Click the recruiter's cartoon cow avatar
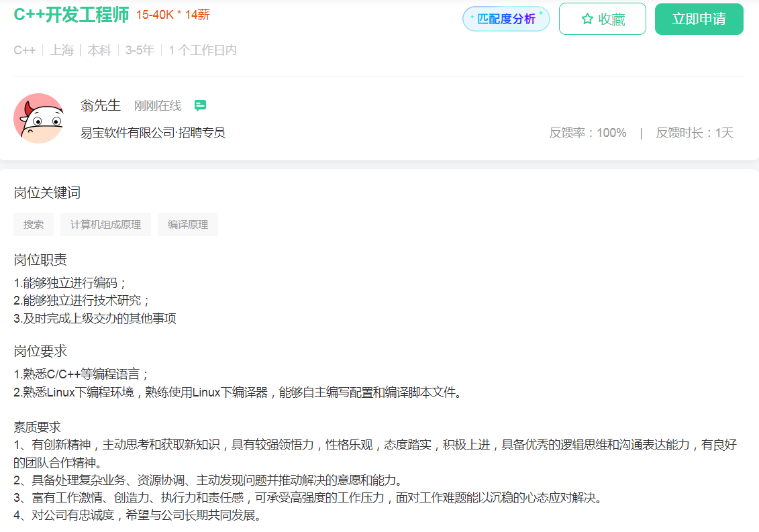This screenshot has height=532, width=759. [38, 118]
